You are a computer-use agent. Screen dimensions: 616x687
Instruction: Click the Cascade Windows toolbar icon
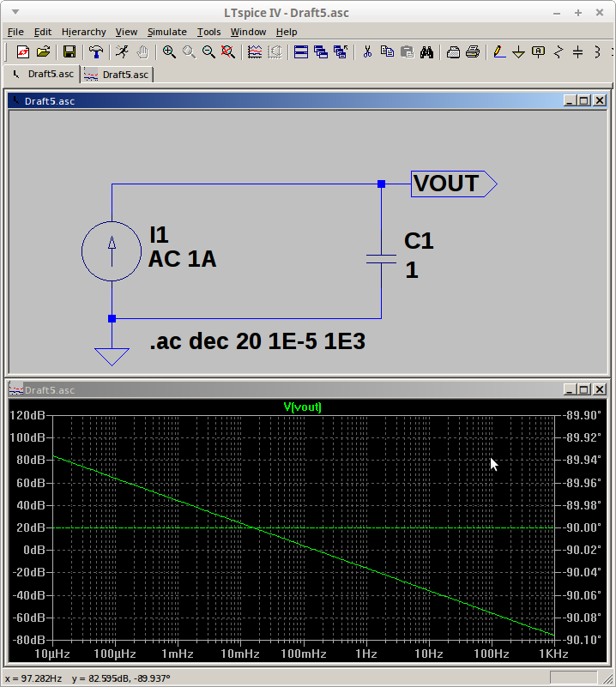tap(321, 51)
